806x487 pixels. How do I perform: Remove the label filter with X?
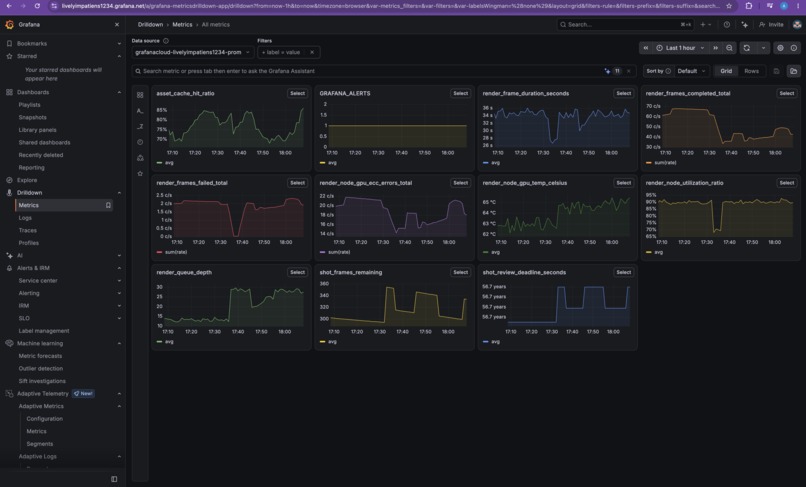tap(312, 52)
